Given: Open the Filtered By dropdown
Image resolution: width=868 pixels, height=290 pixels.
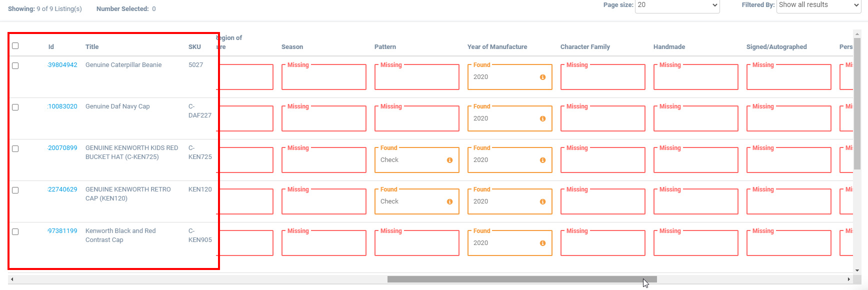Looking at the screenshot, I should coord(818,5).
